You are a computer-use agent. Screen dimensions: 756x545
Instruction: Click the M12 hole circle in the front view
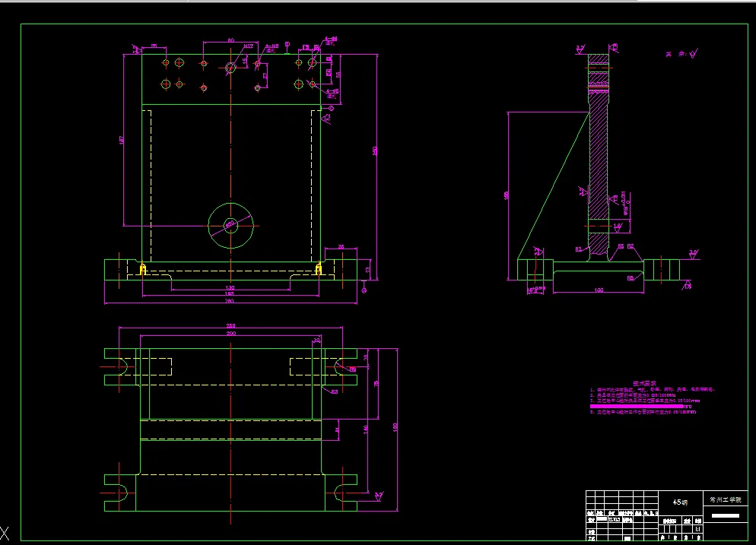231,68
